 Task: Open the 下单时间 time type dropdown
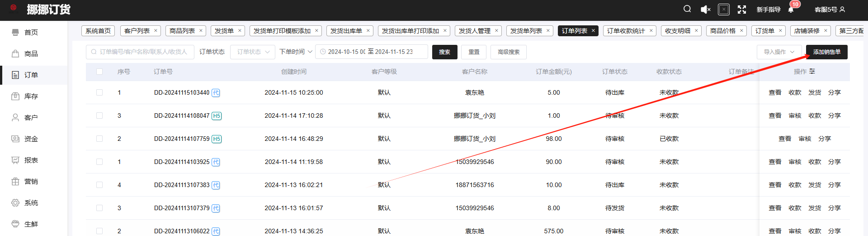[296, 52]
